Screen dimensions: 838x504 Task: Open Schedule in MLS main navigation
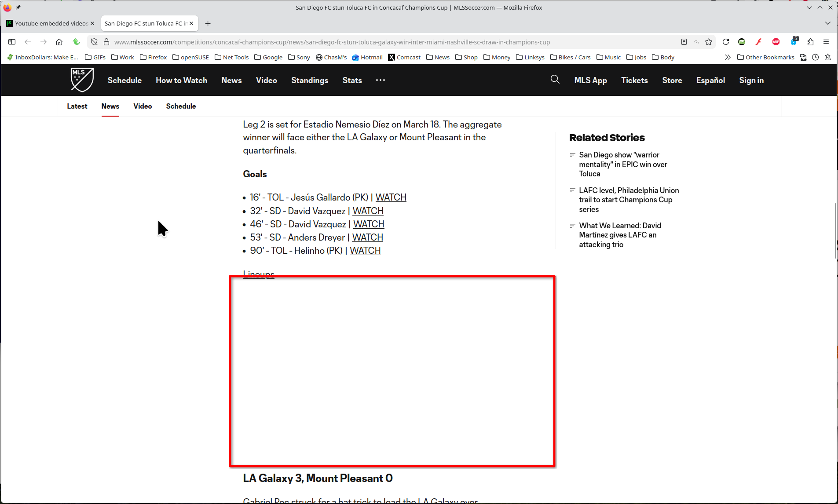click(124, 80)
